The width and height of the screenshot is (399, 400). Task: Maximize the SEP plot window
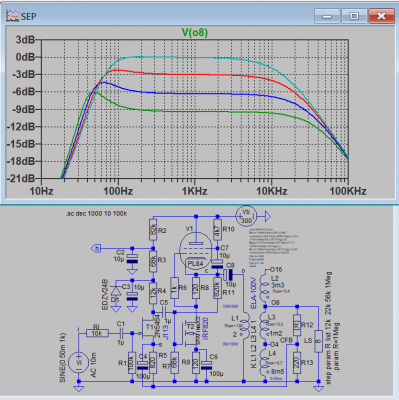pyautogui.click(x=354, y=16)
